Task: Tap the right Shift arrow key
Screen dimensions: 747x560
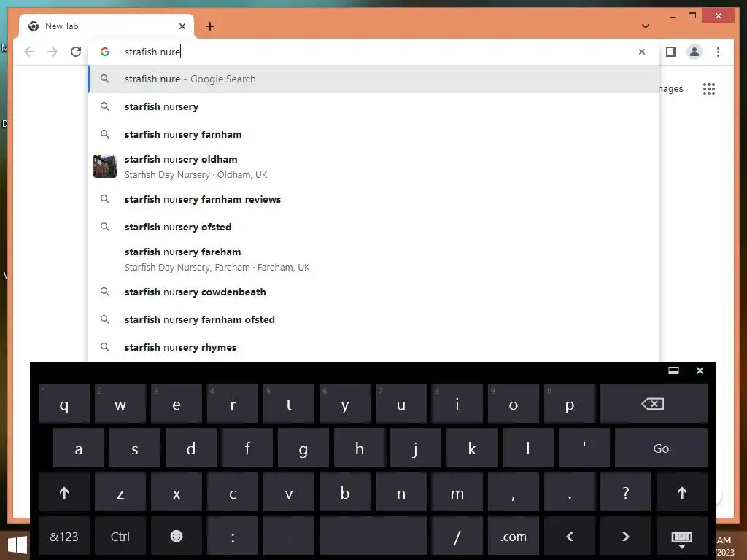Action: tap(682, 492)
